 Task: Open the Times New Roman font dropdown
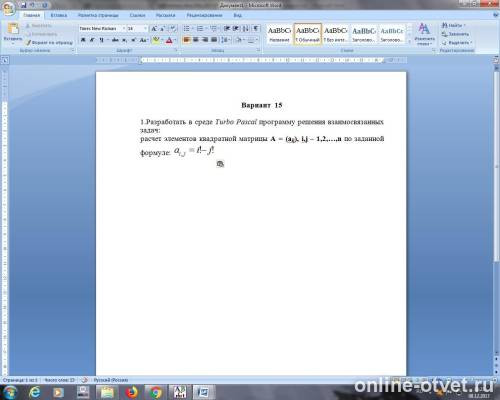coord(102,29)
